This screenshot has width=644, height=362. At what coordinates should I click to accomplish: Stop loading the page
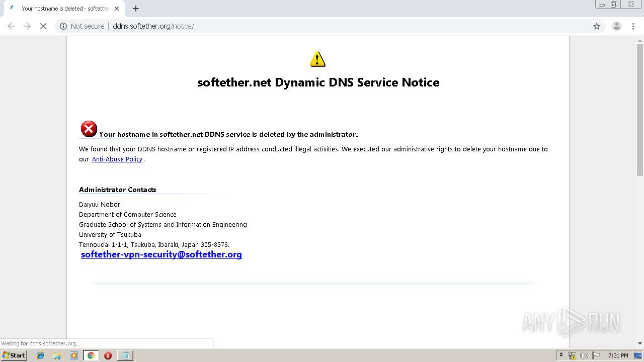[x=43, y=26]
